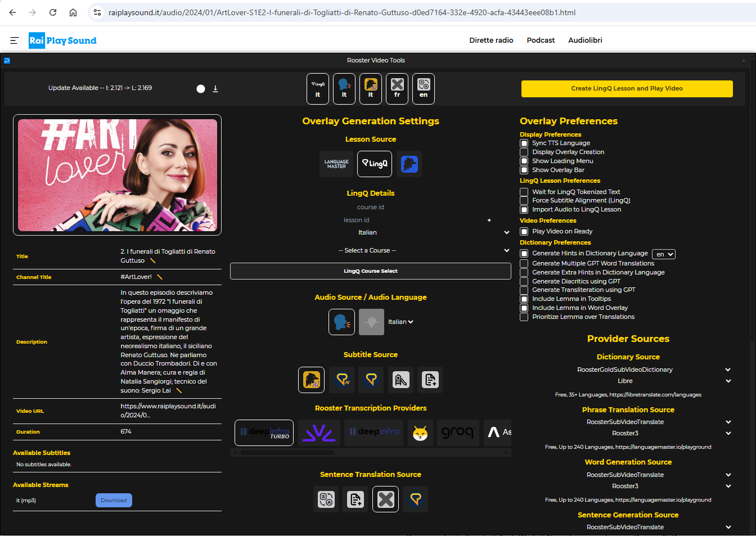Viewport: 756px width, 536px height.
Task: Select the speaking head audio source icon
Action: [x=341, y=322]
